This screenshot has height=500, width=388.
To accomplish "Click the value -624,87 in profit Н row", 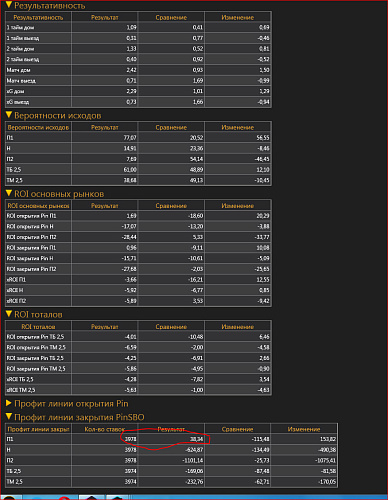I will click(194, 450).
